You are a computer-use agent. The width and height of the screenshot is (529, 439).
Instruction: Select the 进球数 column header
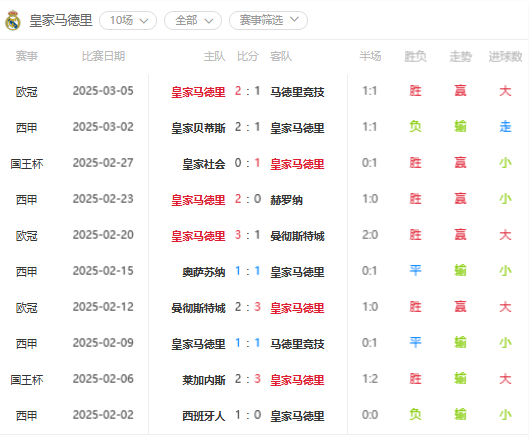point(505,56)
